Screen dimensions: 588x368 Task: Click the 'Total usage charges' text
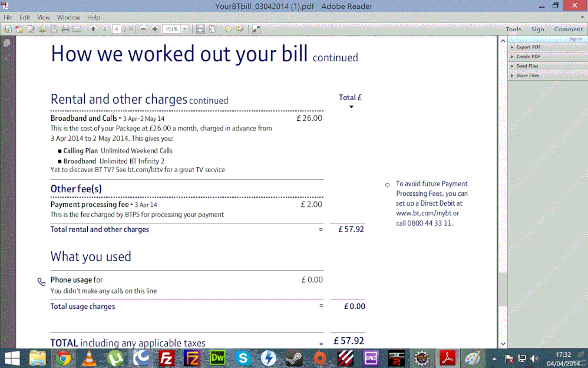click(x=83, y=307)
